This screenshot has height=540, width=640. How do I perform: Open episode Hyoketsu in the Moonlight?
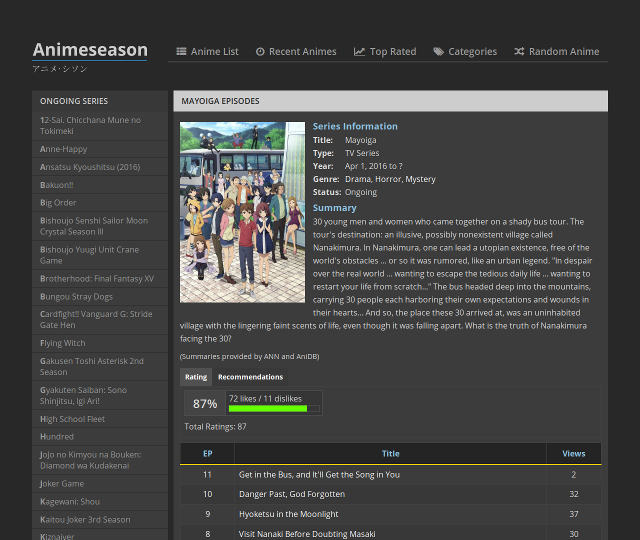[289, 514]
